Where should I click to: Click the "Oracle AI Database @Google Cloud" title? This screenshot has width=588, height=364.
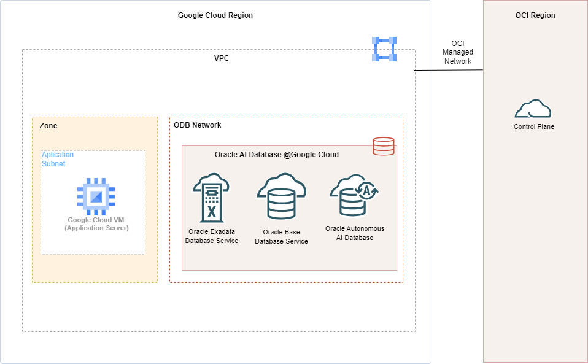click(x=276, y=155)
